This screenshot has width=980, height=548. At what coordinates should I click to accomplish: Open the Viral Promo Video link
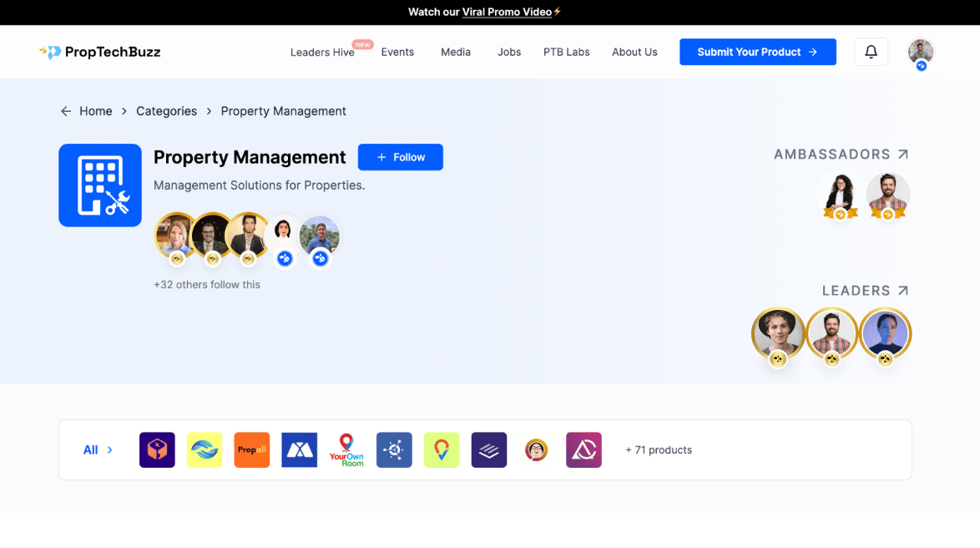click(507, 12)
